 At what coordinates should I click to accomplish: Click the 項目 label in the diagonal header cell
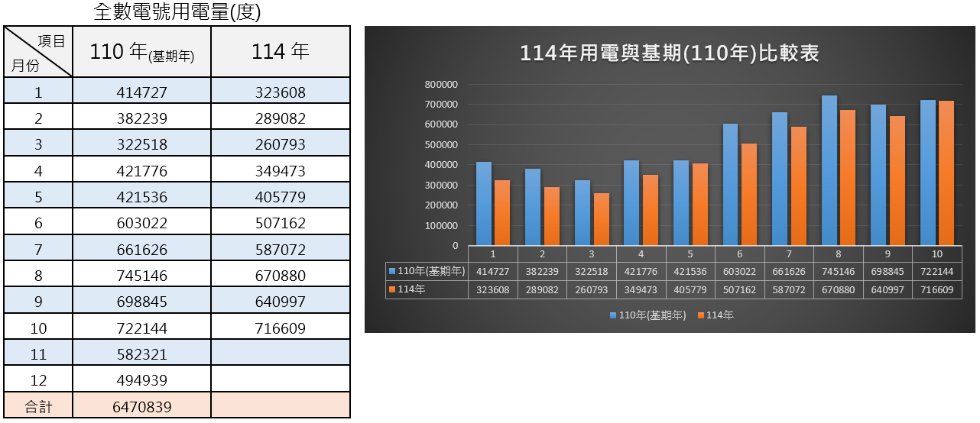point(52,41)
